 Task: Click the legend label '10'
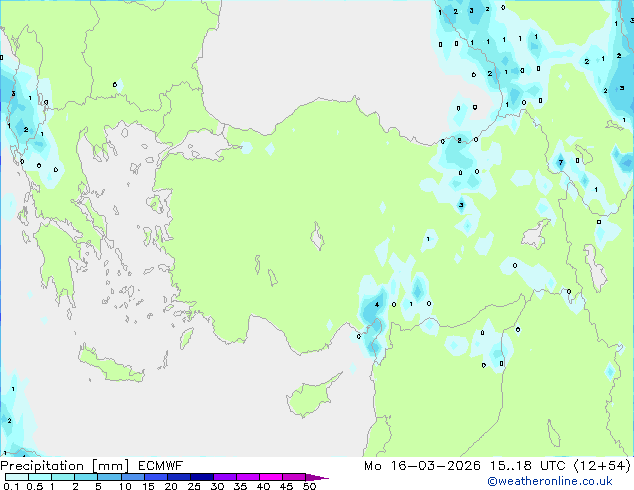pos(125,486)
